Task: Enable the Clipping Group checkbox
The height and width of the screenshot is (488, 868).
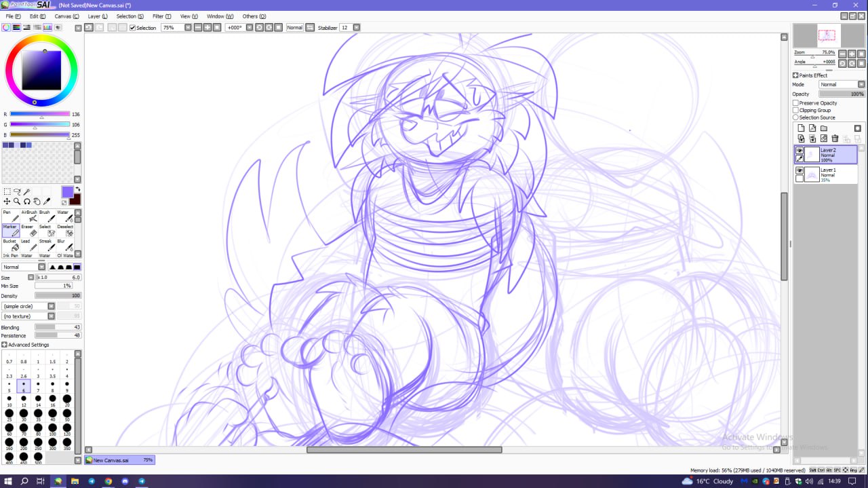Action: point(796,110)
